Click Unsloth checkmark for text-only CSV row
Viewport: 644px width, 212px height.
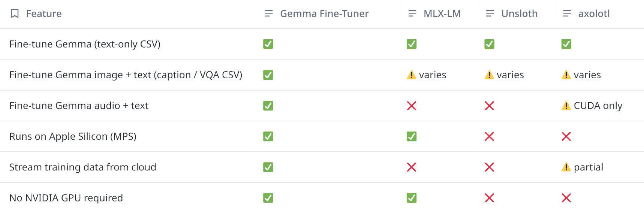(x=489, y=44)
